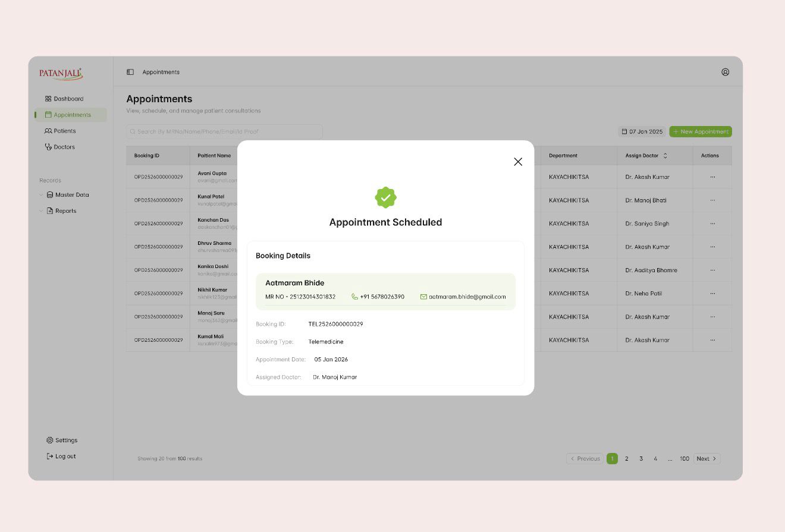
Task: Click the Previous page button
Action: point(585,459)
